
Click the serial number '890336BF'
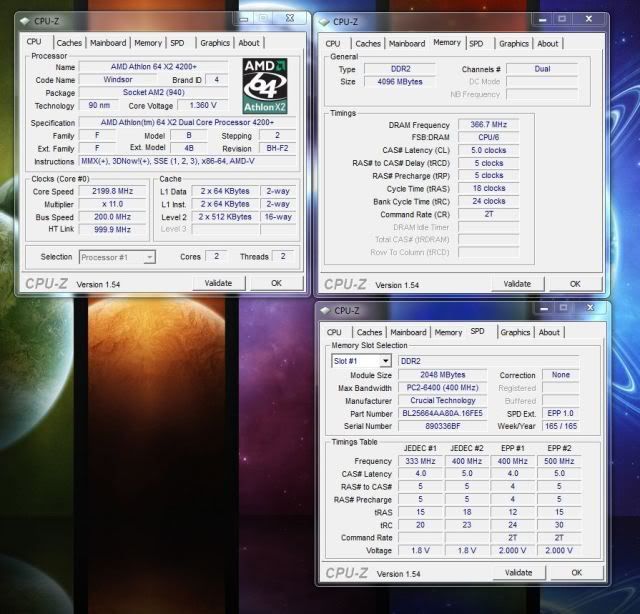tap(442, 426)
